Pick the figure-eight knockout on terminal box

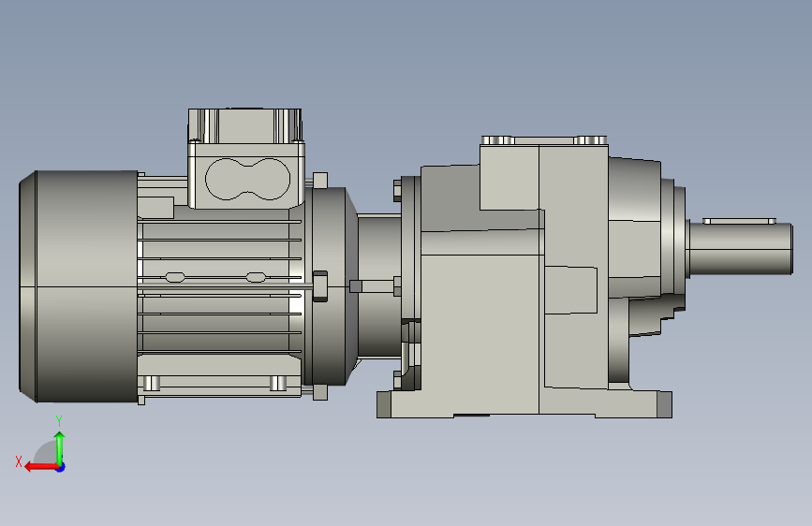[247, 179]
